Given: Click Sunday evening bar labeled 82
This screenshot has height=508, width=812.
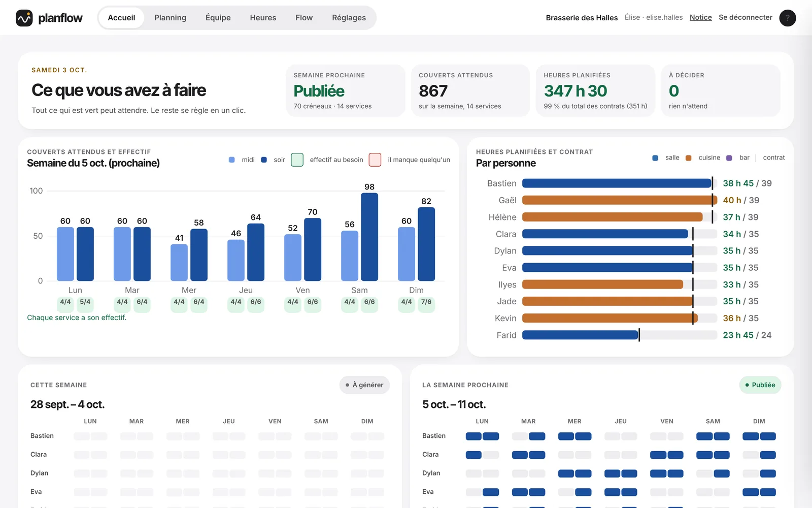Looking at the screenshot, I should [426, 244].
